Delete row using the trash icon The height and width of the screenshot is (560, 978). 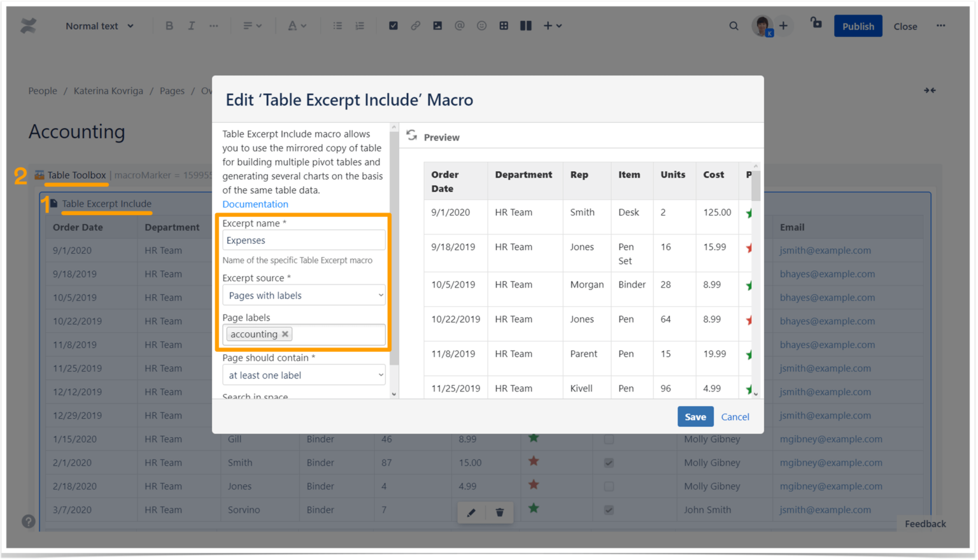[499, 512]
